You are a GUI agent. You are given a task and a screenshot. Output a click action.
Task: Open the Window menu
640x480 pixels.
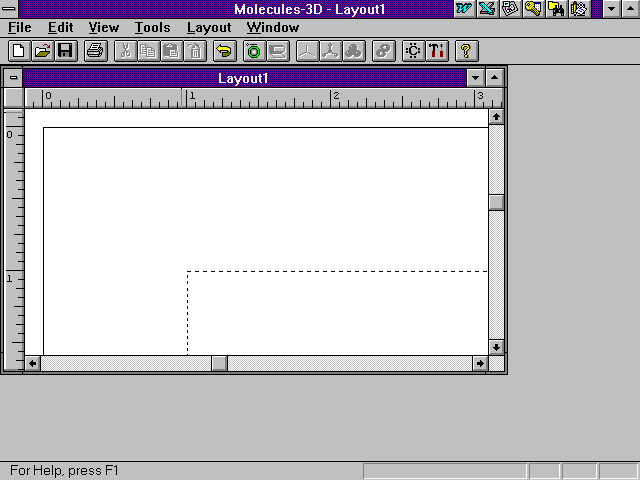point(273,27)
